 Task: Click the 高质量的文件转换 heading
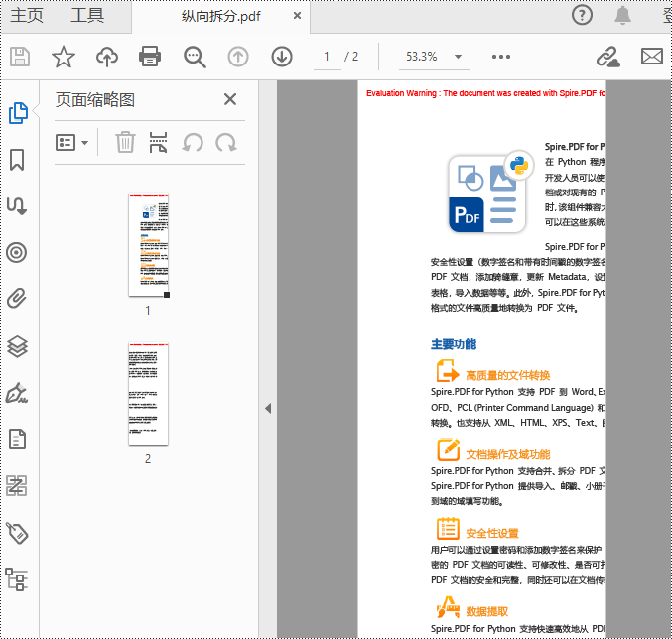(x=508, y=376)
